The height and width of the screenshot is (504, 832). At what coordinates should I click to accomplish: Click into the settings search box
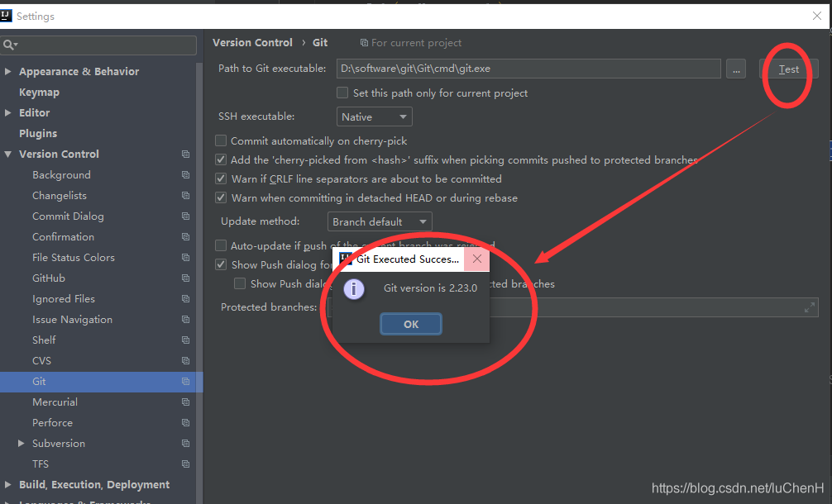pos(98,45)
